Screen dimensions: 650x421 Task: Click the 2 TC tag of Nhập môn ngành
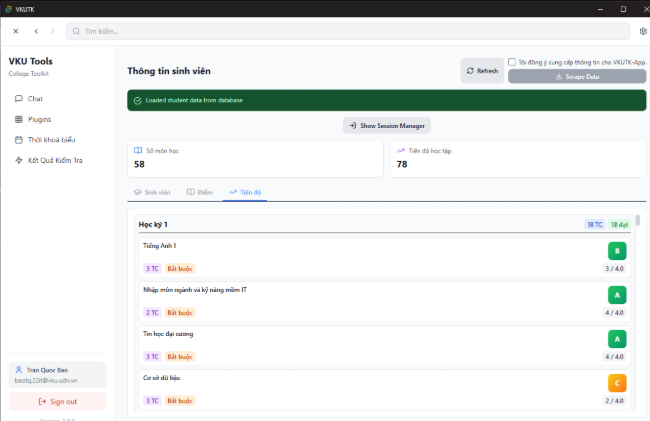click(152, 312)
